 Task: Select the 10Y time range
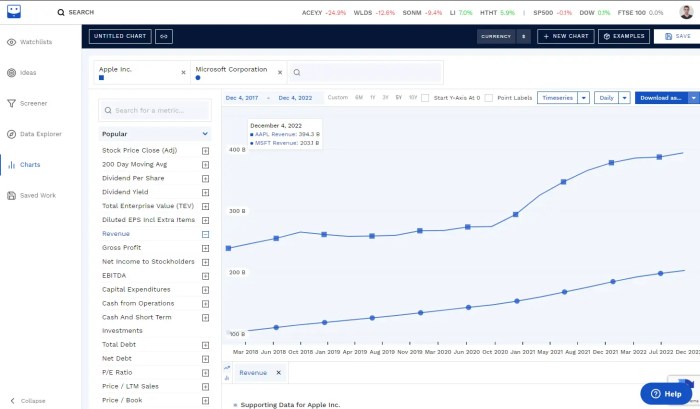[x=413, y=97]
